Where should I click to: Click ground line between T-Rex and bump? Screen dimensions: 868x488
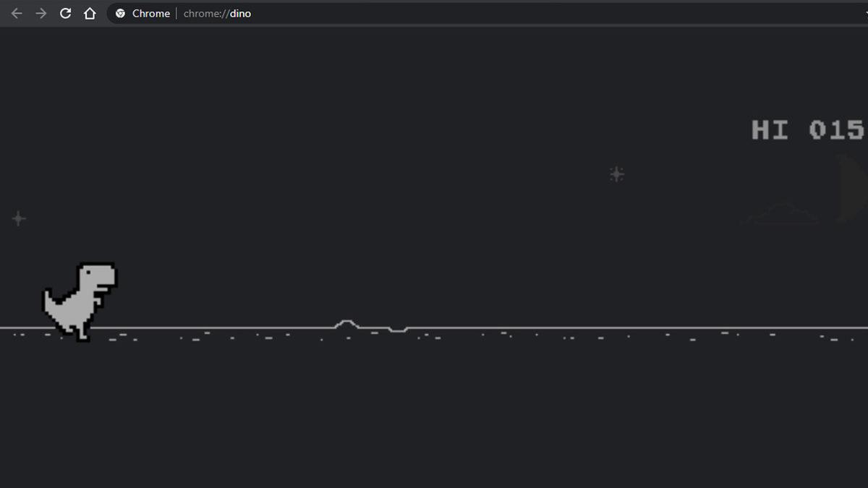point(217,328)
